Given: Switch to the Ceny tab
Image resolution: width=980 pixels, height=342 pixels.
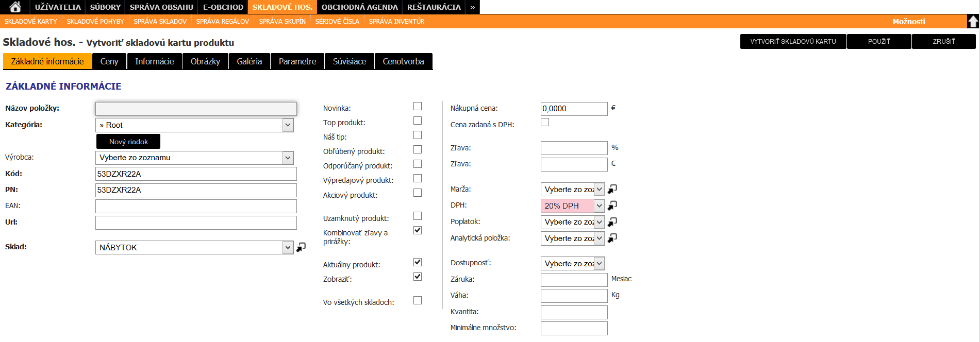Looking at the screenshot, I should tap(109, 61).
